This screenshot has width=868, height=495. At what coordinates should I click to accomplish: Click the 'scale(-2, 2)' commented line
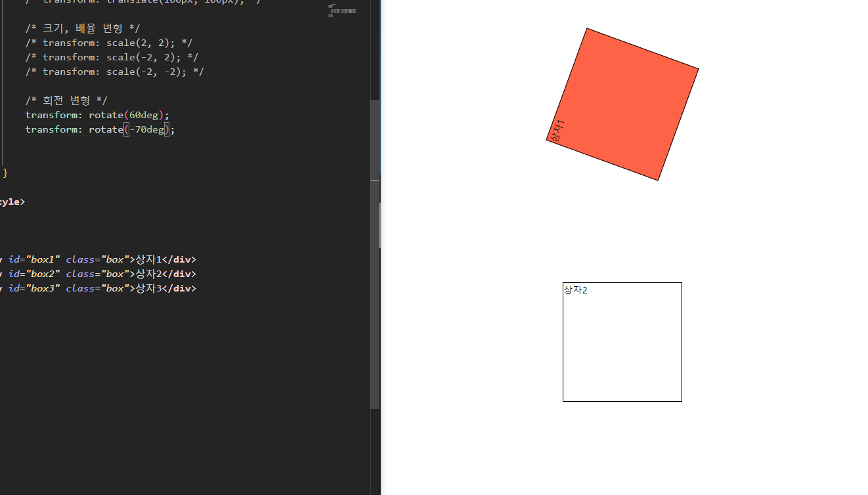[112, 57]
